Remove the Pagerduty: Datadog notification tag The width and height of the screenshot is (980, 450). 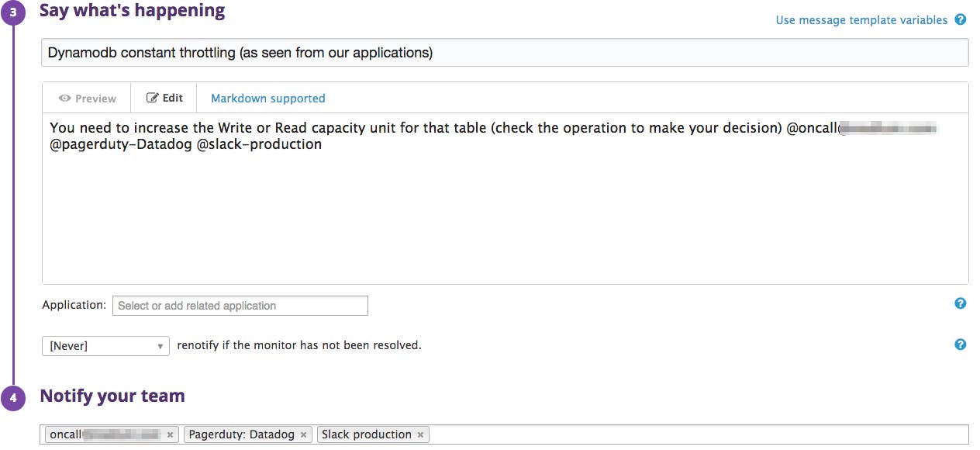pyautogui.click(x=303, y=434)
